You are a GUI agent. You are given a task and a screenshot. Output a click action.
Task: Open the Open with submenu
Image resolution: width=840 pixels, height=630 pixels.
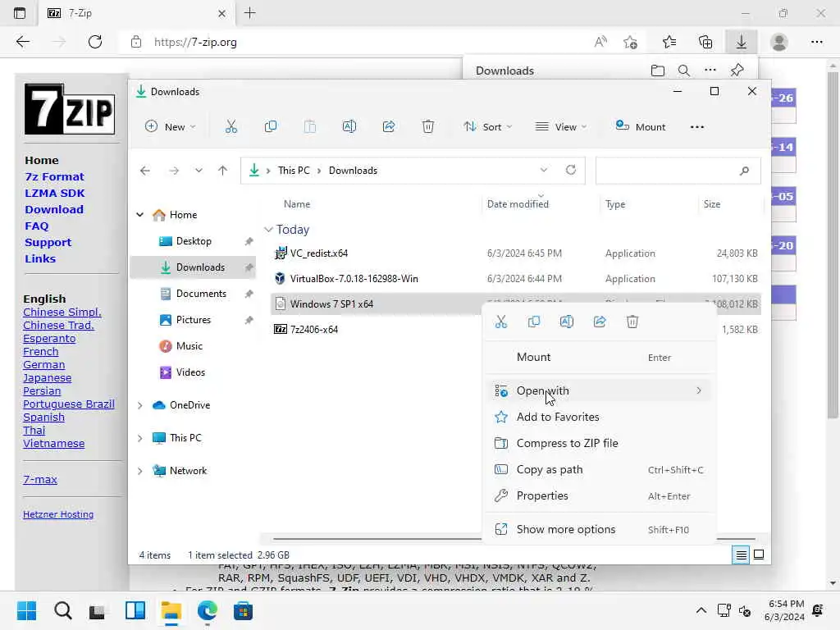(600, 390)
